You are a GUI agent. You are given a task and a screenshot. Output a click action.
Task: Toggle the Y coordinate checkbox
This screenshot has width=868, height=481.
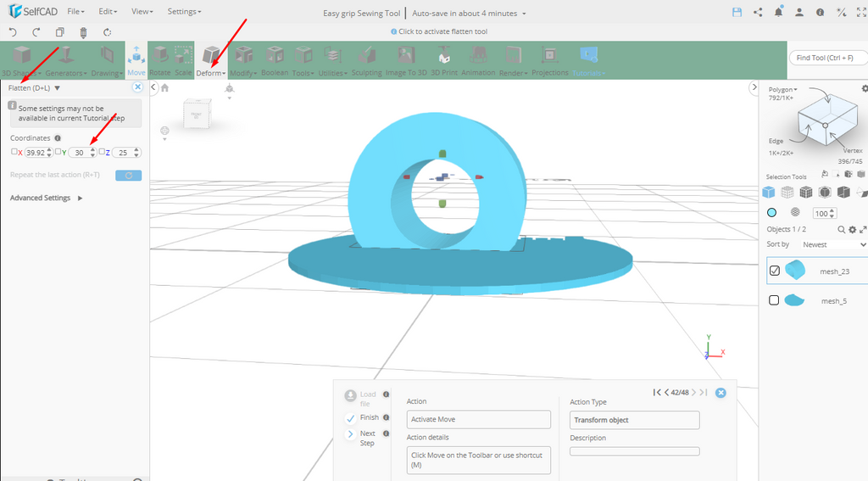tap(58, 151)
